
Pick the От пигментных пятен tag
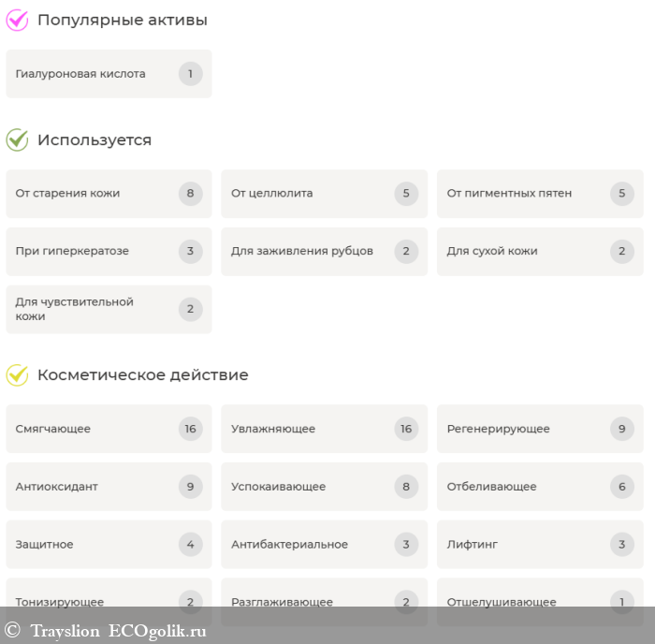coord(539,194)
